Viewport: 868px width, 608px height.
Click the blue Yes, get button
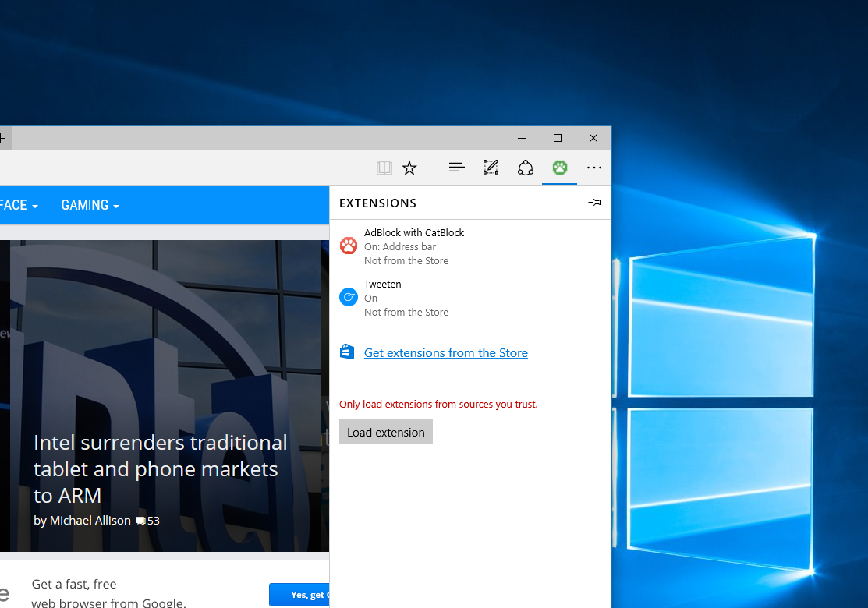tap(299, 595)
